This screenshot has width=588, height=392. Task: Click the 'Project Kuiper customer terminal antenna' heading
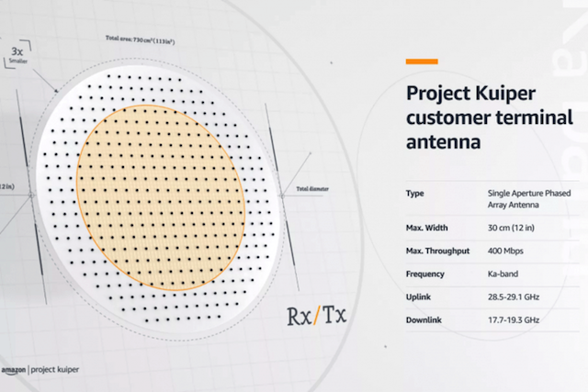(490, 118)
